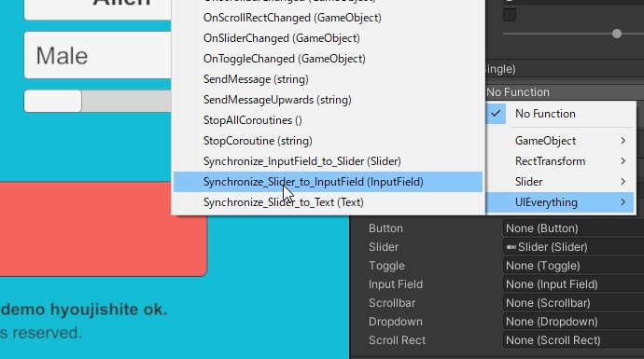Image resolution: width=644 pixels, height=359 pixels.
Task: Open the Slider component submenu
Action: click(x=561, y=182)
